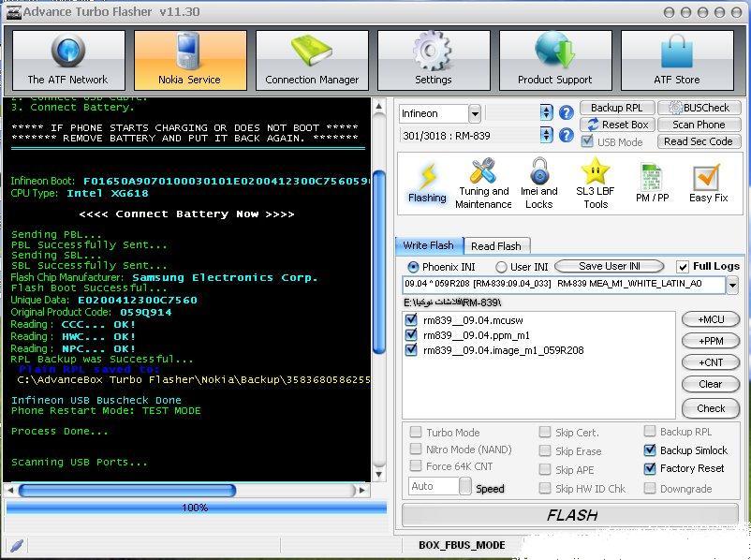The width and height of the screenshot is (751, 560).
Task: Open the Auto Speed dropdown
Action: pos(465,486)
